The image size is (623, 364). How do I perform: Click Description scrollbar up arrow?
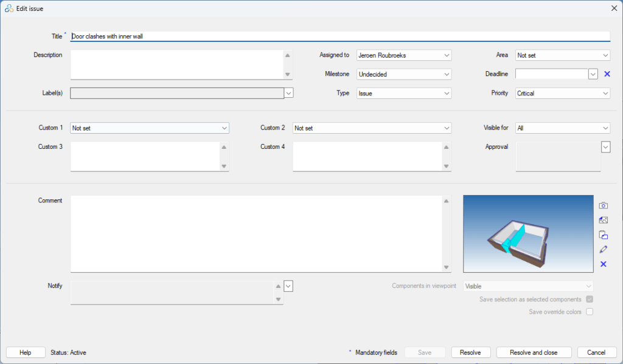(x=288, y=55)
